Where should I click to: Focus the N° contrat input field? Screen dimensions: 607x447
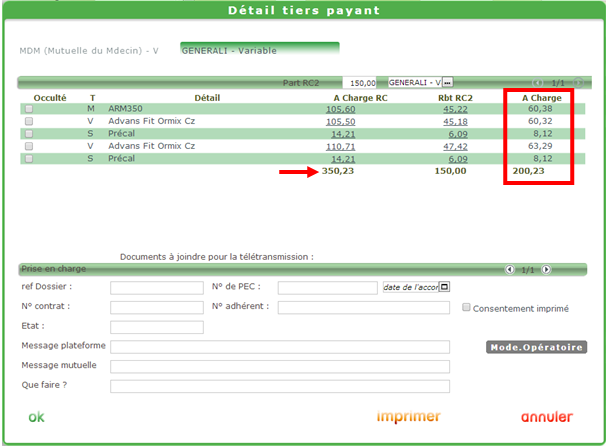click(x=157, y=307)
